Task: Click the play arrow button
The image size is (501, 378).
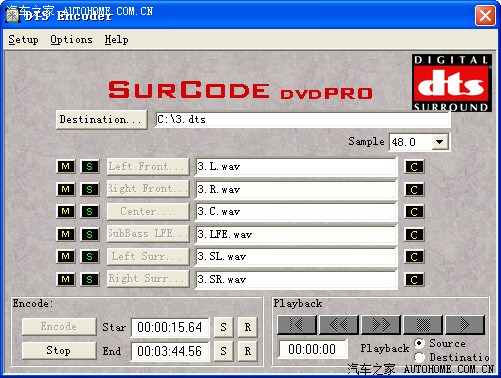Action: (465, 324)
